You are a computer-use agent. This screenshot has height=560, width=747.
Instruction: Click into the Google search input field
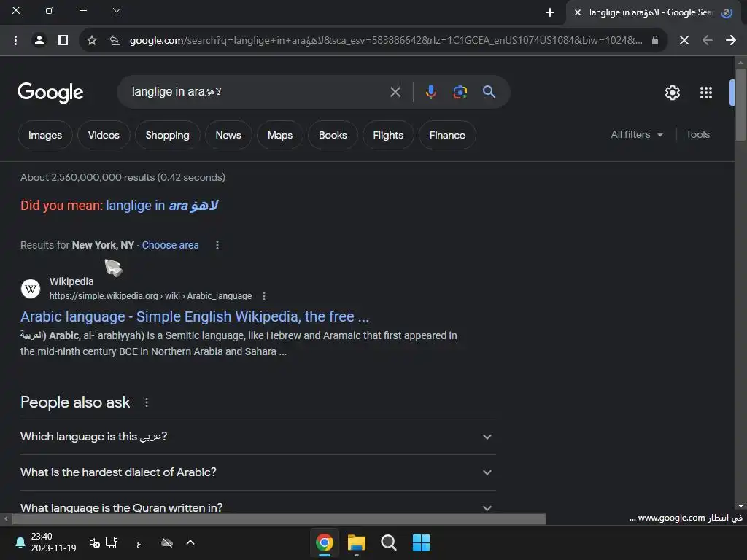click(x=258, y=92)
